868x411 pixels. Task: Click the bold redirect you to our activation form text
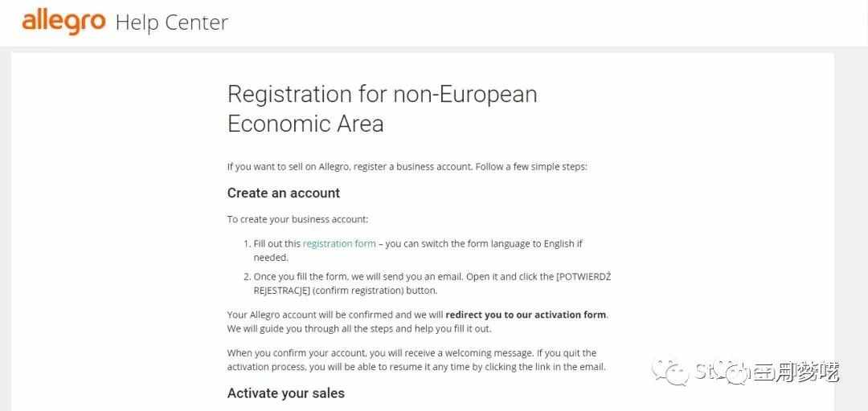tap(526, 315)
